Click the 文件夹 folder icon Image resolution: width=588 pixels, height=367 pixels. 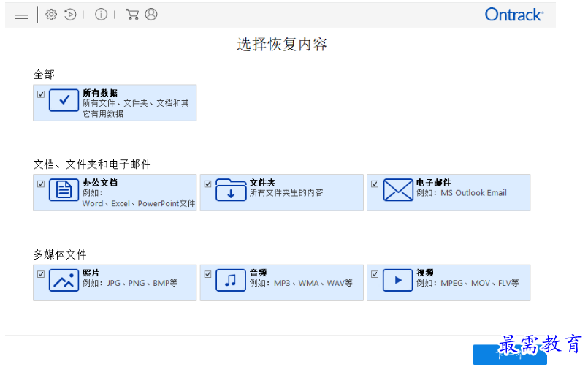(231, 190)
